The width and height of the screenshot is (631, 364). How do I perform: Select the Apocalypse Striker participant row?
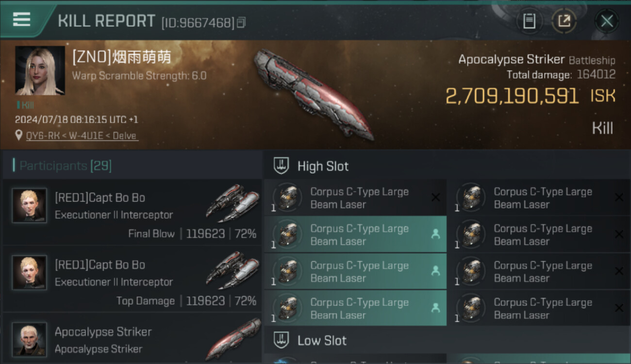[x=132, y=339]
